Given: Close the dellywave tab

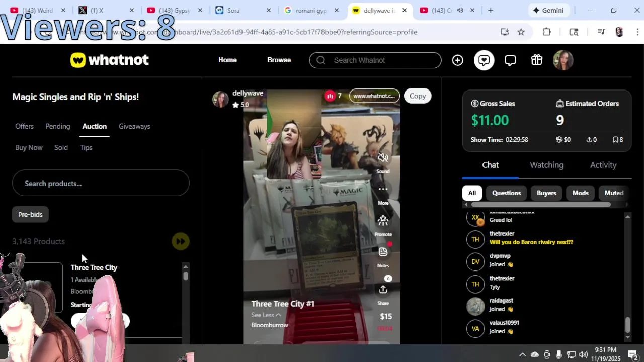Looking at the screenshot, I should point(404,10).
